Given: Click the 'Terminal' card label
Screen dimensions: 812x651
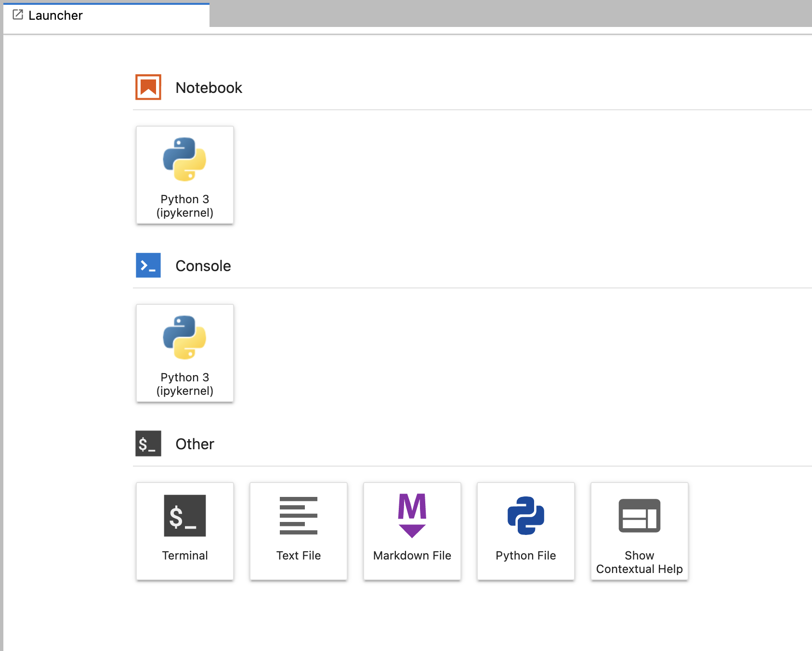Looking at the screenshot, I should [185, 556].
